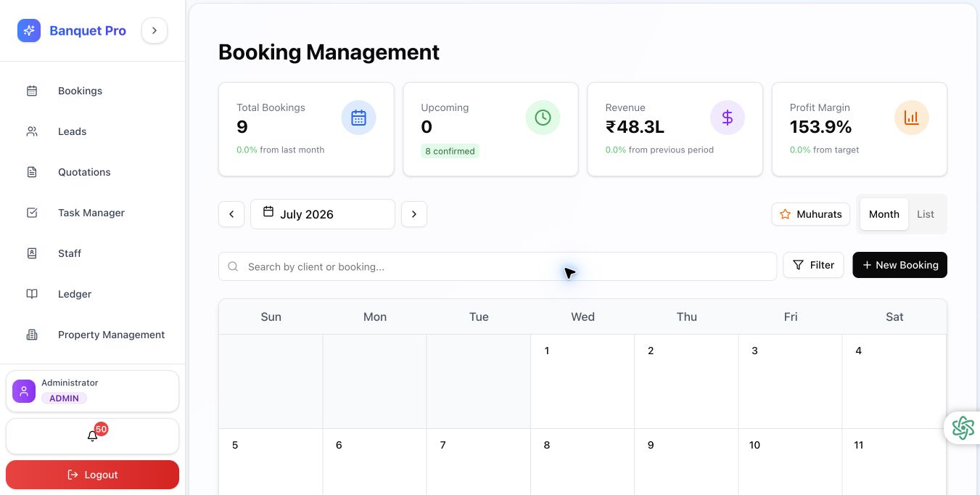Select calendar day 6

pyautogui.click(x=374, y=462)
